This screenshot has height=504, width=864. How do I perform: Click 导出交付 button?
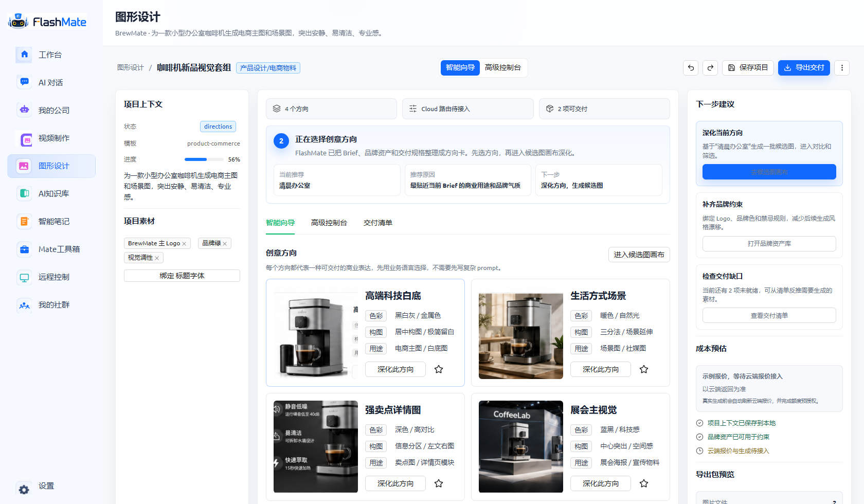(x=804, y=67)
